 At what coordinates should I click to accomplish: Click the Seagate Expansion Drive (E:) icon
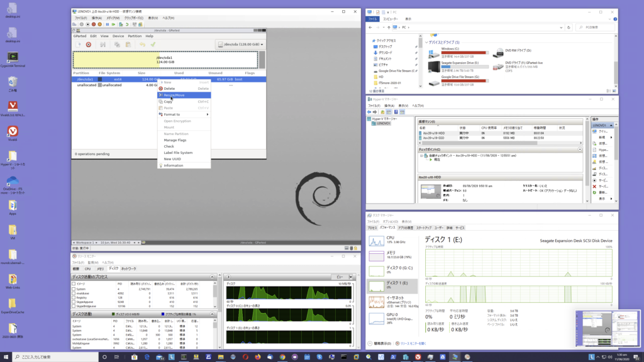[434, 65]
